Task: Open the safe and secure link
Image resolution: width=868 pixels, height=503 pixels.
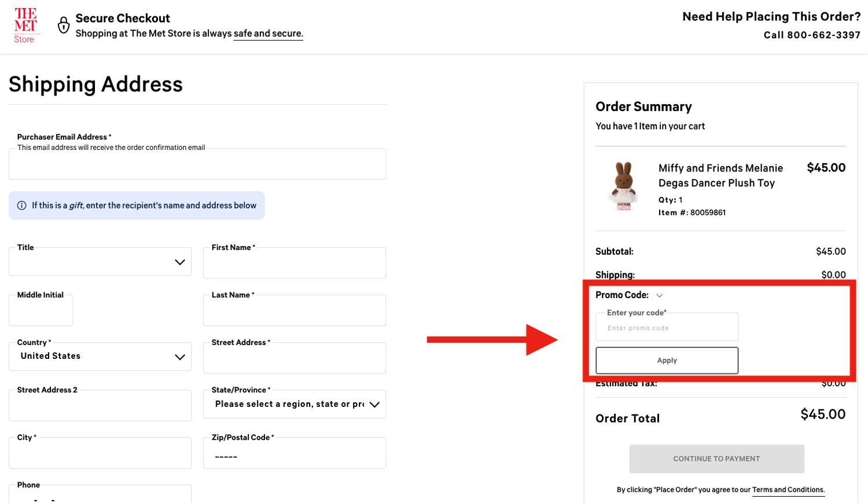Action: click(x=268, y=34)
